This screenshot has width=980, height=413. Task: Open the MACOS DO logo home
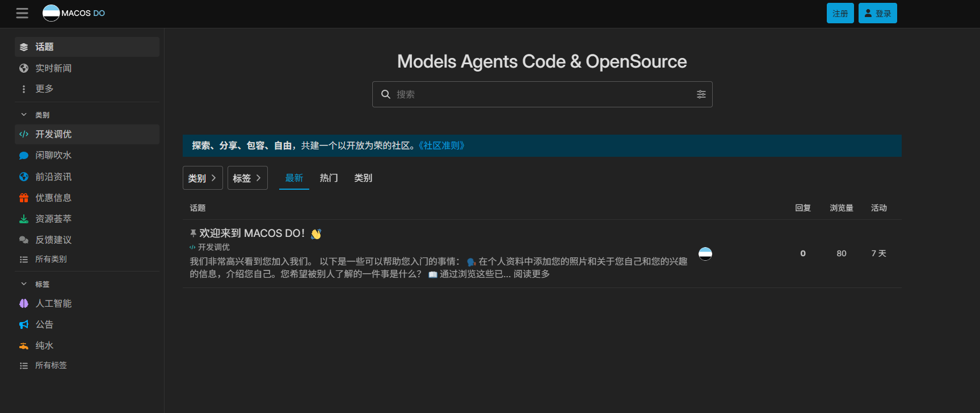pos(74,13)
